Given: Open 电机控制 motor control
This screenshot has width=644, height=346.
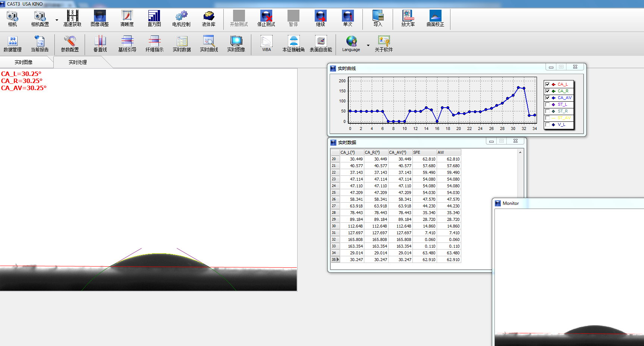Looking at the screenshot, I should click(x=181, y=19).
